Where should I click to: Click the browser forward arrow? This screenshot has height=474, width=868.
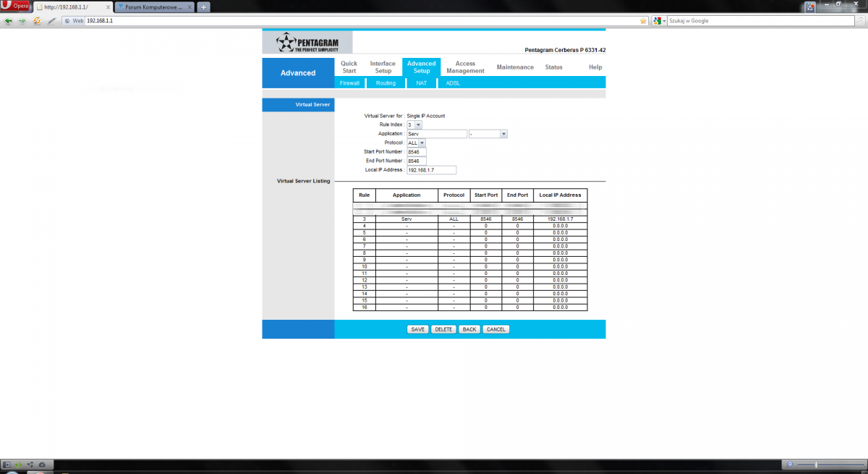coord(22,21)
